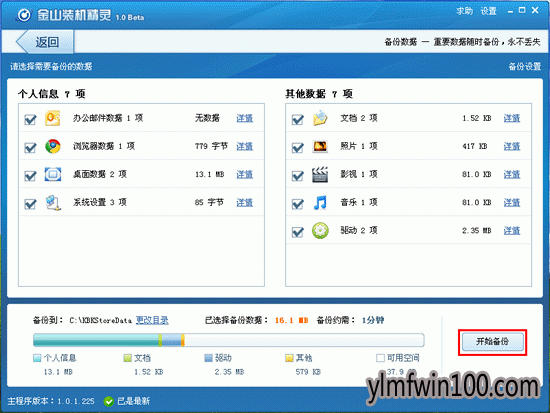Click the Chrome browser data icon
This screenshot has width=550, height=413.
coord(53,146)
